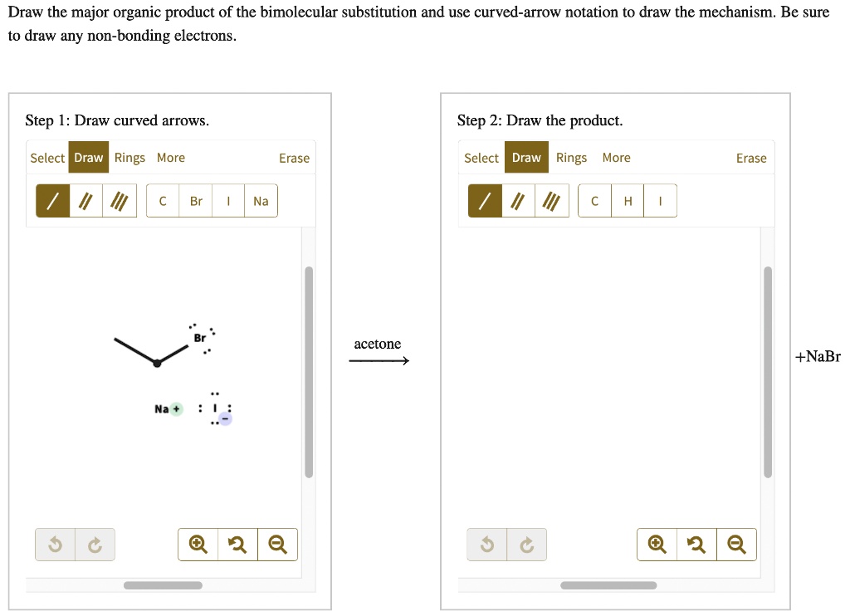
Task: Toggle the triple bond tool in Step 2
Action: [x=551, y=200]
